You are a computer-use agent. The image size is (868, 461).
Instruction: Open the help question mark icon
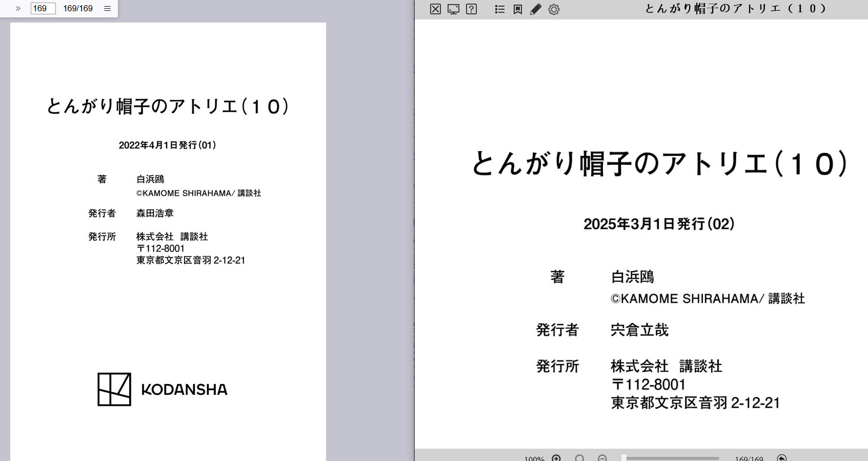point(472,9)
